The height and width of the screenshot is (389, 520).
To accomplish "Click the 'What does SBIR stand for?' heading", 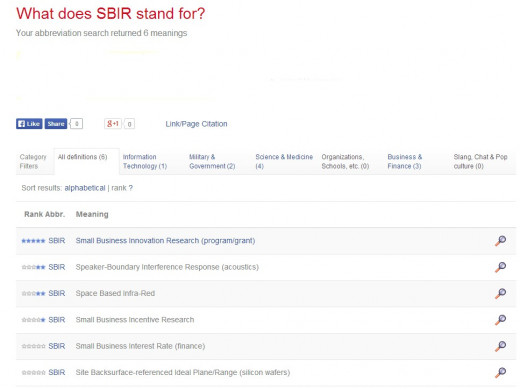I will pos(110,14).
